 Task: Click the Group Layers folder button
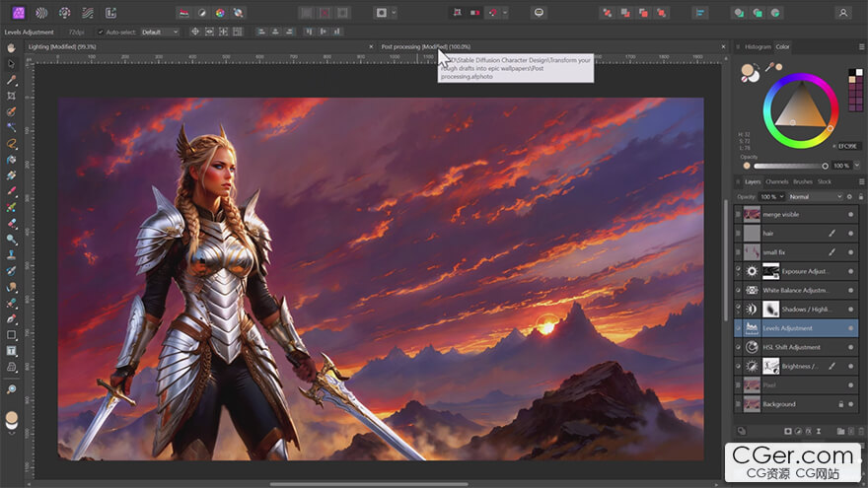click(840, 431)
